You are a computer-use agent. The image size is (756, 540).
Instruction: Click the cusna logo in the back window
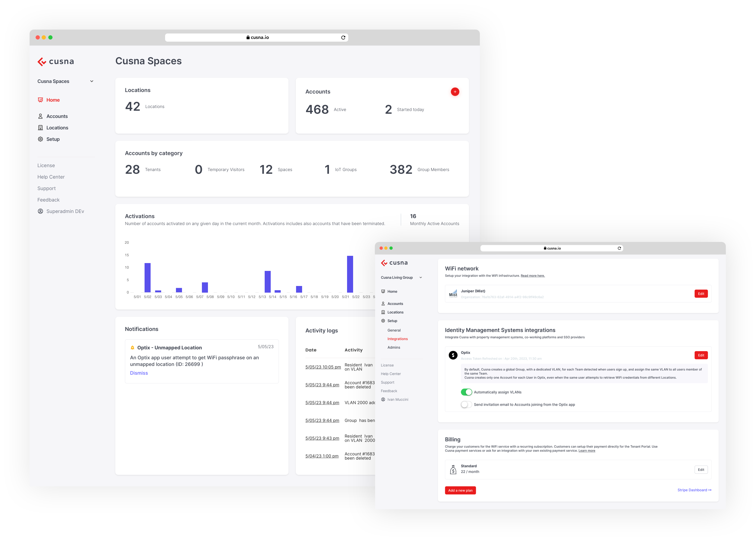[x=56, y=62]
